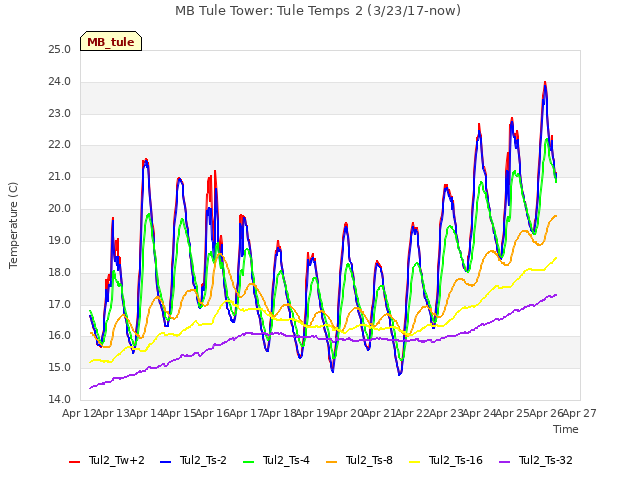The image size is (640, 480).
Task: Click the 24.0 y-axis tick label
Action: pos(60,82)
